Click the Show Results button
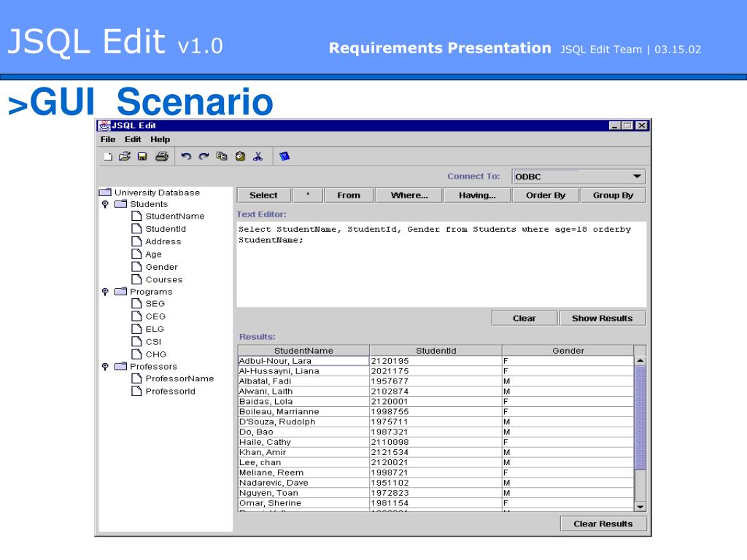Viewport: 747px width, 560px height. 602,318
